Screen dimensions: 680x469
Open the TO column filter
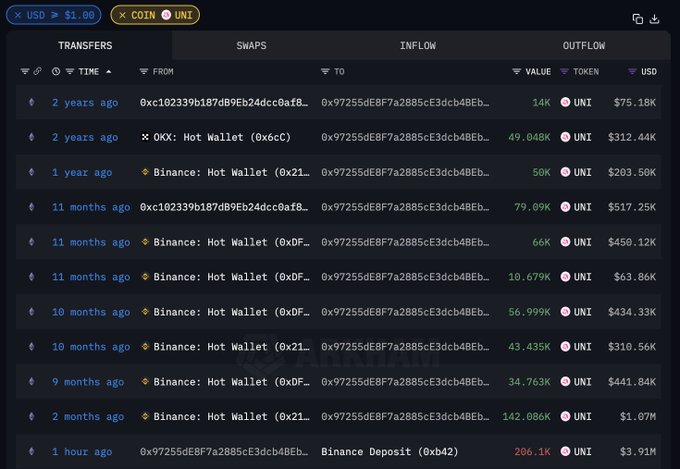325,72
